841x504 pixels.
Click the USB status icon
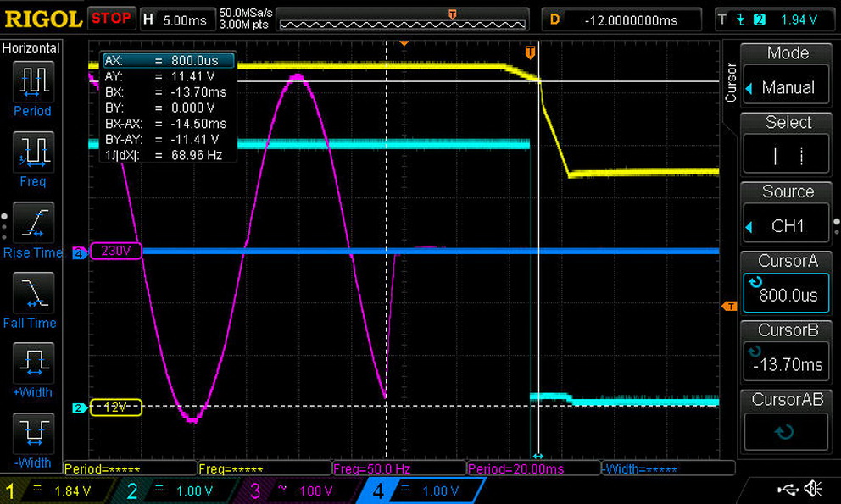787,490
